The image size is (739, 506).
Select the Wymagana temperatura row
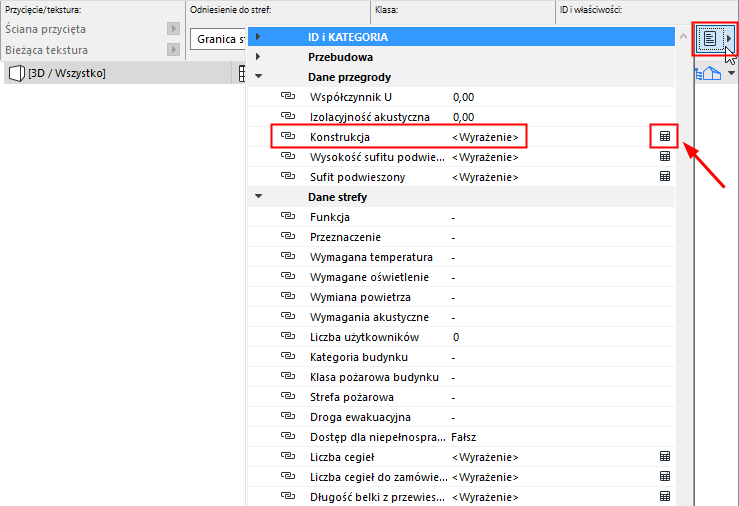coord(461,257)
